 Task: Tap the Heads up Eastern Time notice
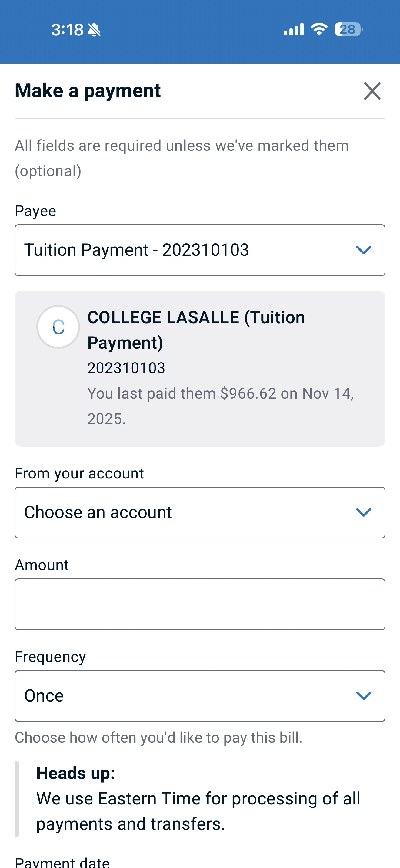(198, 799)
